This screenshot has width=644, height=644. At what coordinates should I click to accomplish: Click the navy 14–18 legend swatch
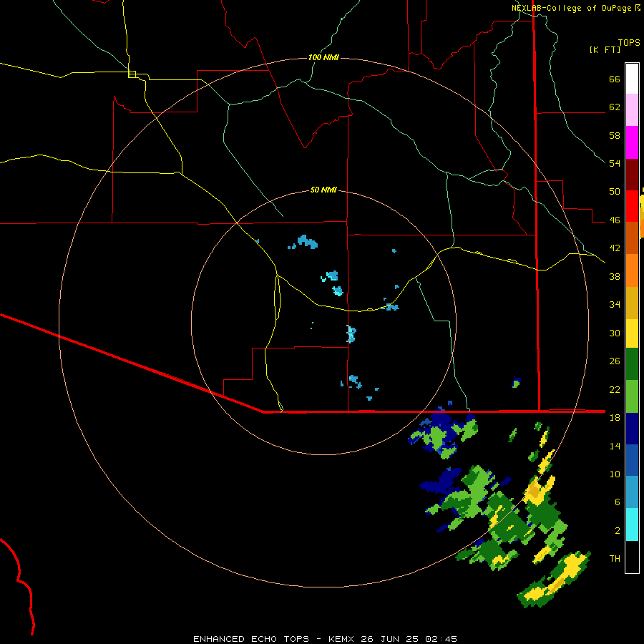[x=632, y=429]
